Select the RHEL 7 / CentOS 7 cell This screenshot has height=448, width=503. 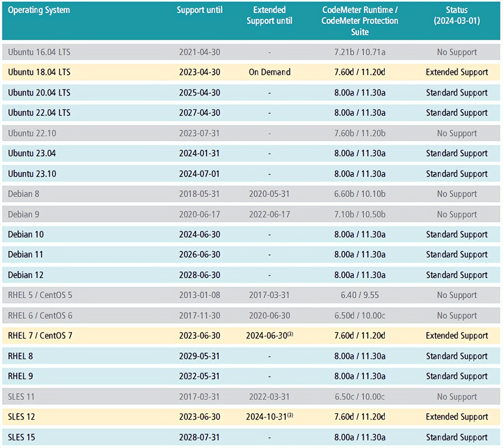[x=40, y=336]
